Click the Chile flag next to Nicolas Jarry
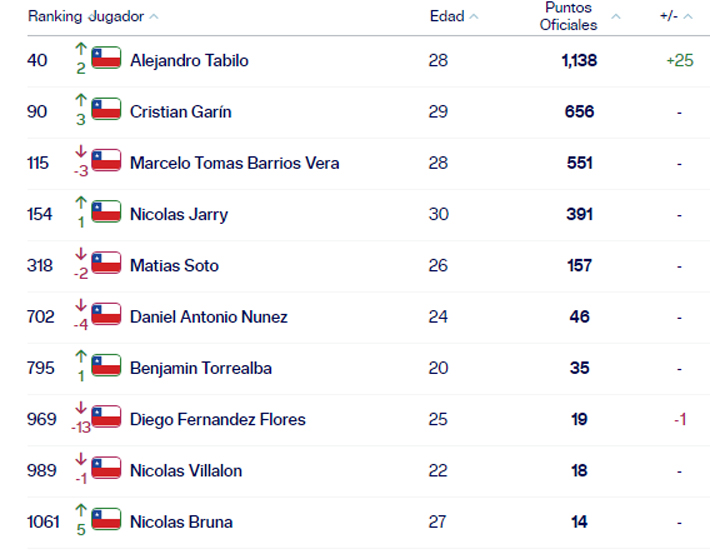The width and height of the screenshot is (710, 554). tap(106, 212)
